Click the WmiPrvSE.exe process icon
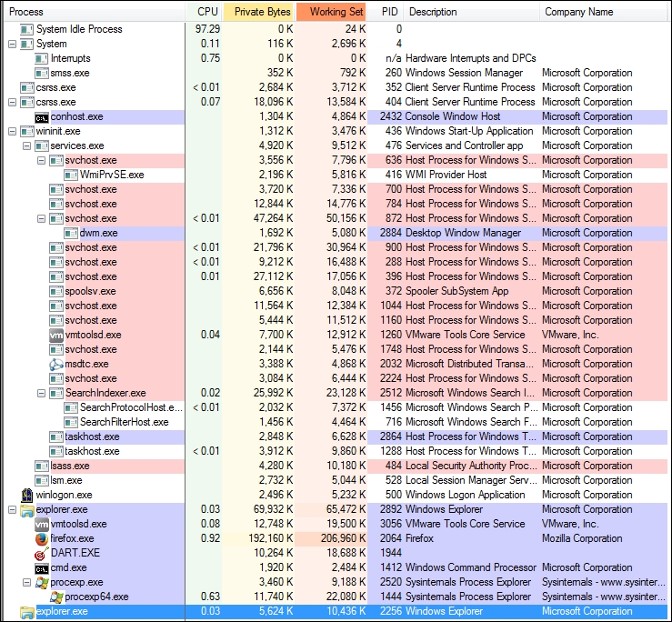The width and height of the screenshot is (672, 622). pos(71,175)
